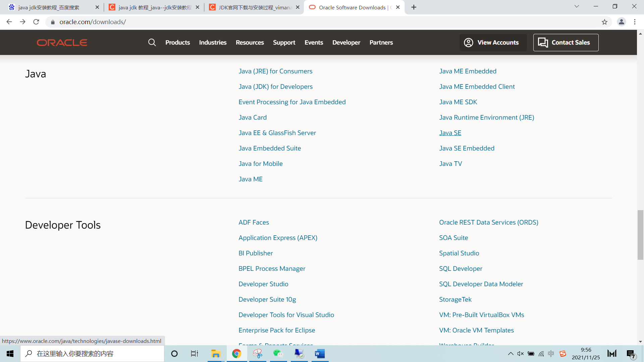The width and height of the screenshot is (644, 362).
Task: Open Word from the taskbar
Action: click(x=320, y=354)
